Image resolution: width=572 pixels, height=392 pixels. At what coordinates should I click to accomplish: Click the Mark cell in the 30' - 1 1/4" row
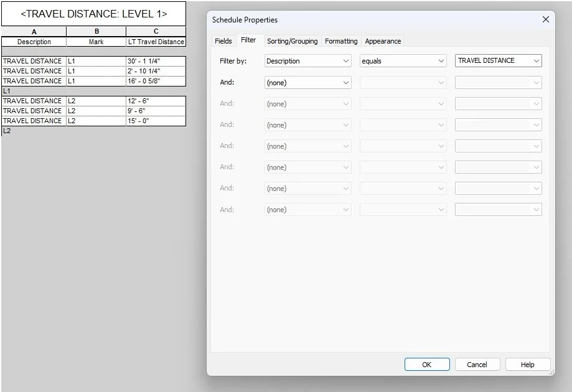96,61
